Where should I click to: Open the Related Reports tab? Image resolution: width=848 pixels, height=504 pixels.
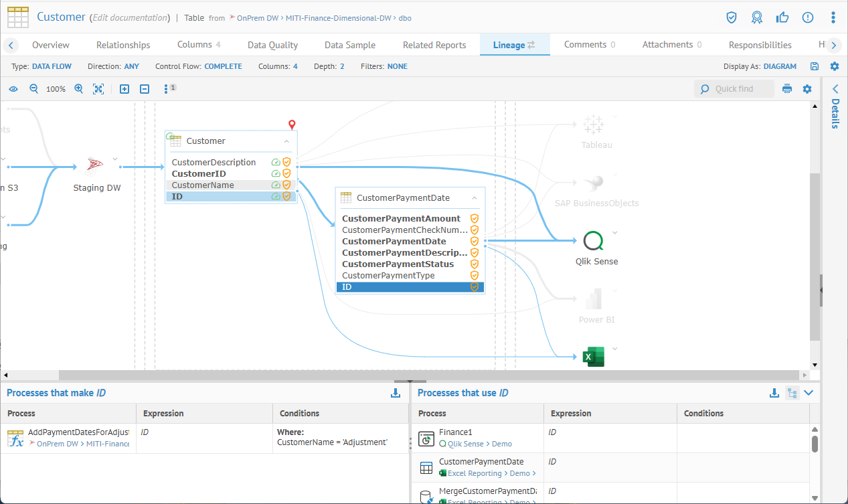click(x=434, y=45)
